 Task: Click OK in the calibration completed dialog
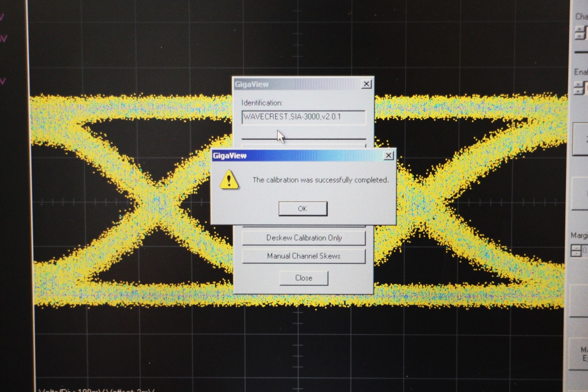point(303,209)
